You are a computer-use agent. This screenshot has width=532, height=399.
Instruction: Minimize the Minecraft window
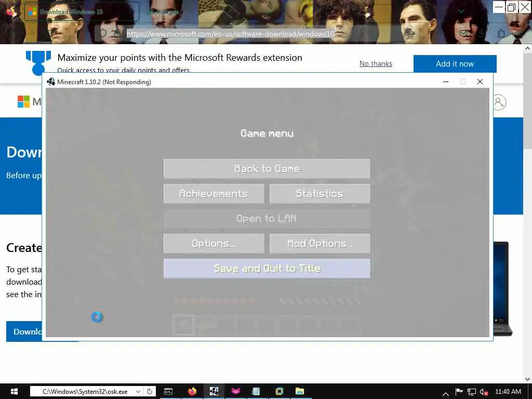point(446,82)
